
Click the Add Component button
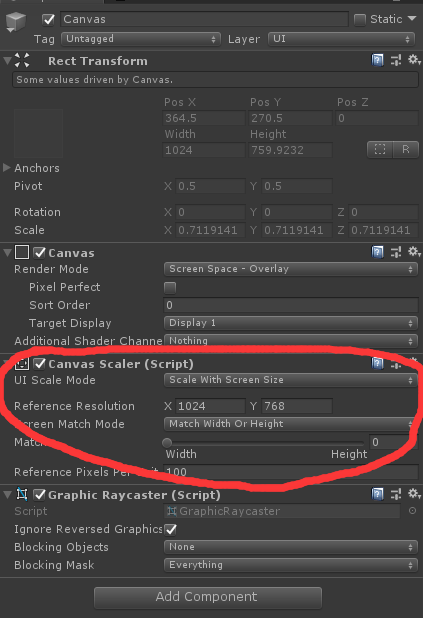click(208, 597)
